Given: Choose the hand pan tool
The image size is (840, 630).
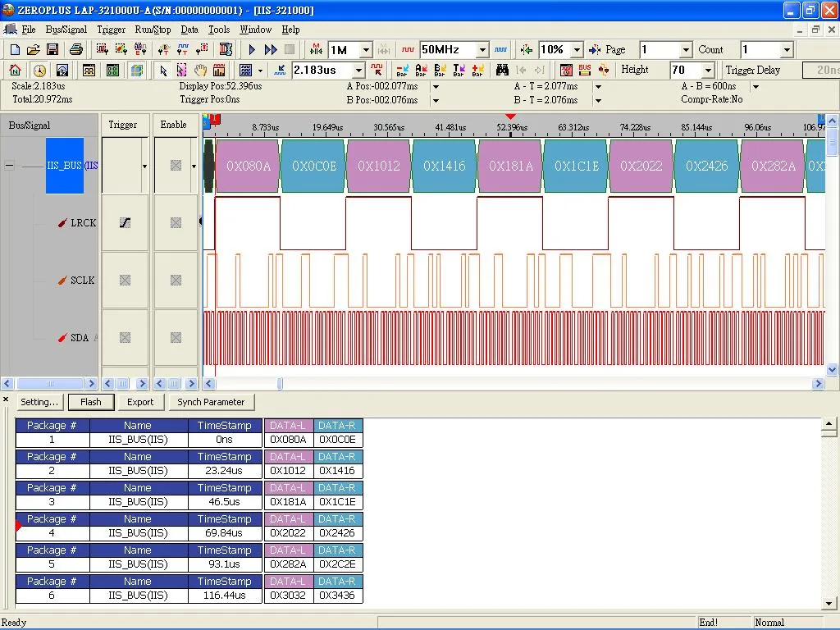Looking at the screenshot, I should [200, 71].
